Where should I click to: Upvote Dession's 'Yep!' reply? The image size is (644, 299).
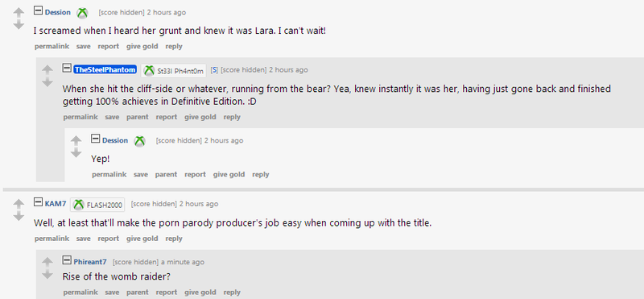click(x=76, y=141)
